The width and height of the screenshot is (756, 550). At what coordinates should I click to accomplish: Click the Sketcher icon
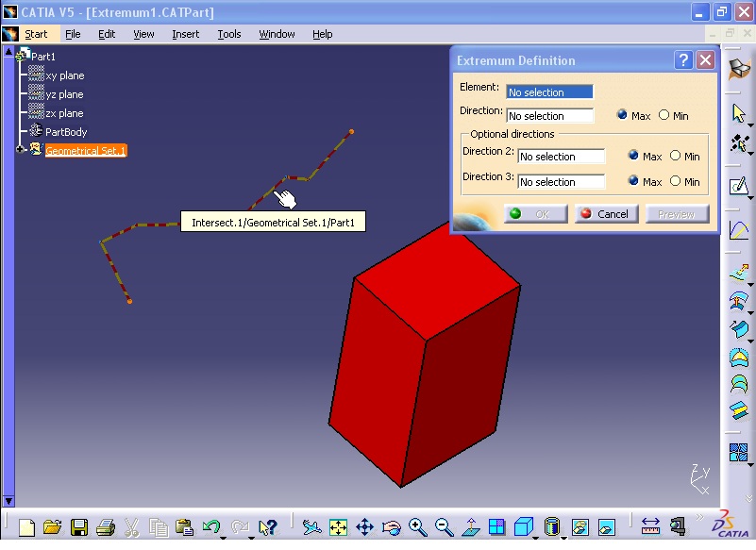[x=738, y=186]
